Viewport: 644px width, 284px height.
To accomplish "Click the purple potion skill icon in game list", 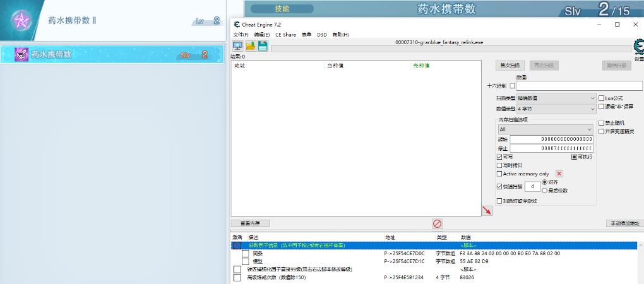I will 21,54.
